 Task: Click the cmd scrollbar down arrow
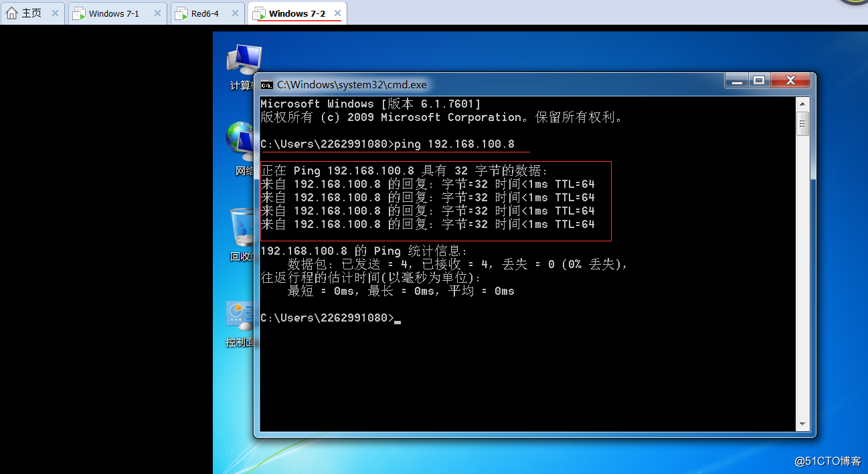pos(803,425)
